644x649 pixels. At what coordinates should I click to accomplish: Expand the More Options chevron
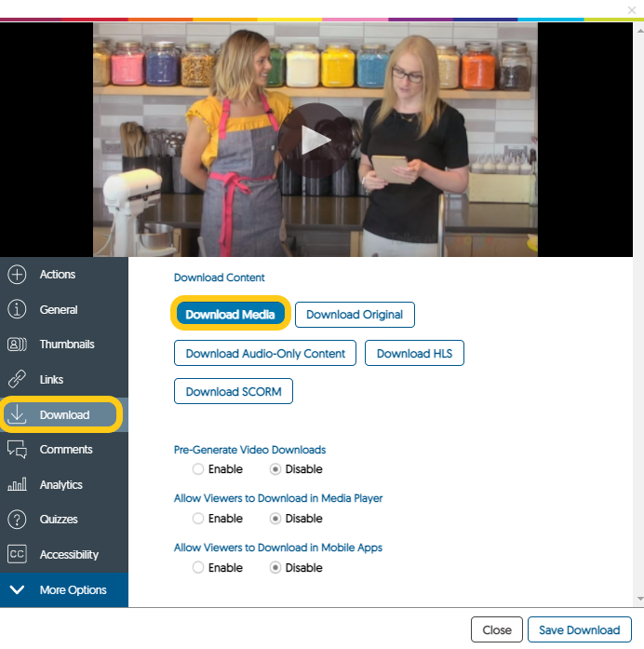(17, 590)
